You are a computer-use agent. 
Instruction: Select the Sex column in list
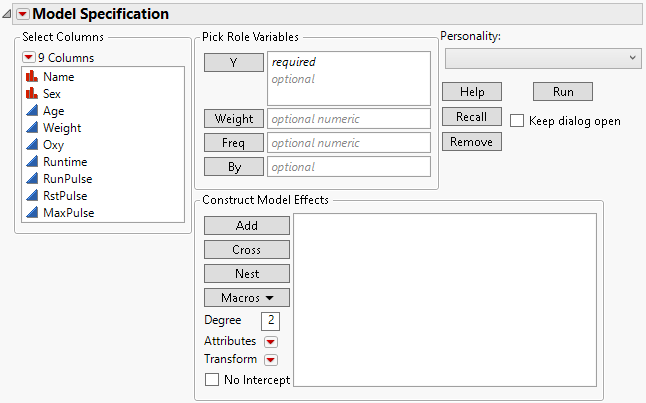click(x=50, y=94)
